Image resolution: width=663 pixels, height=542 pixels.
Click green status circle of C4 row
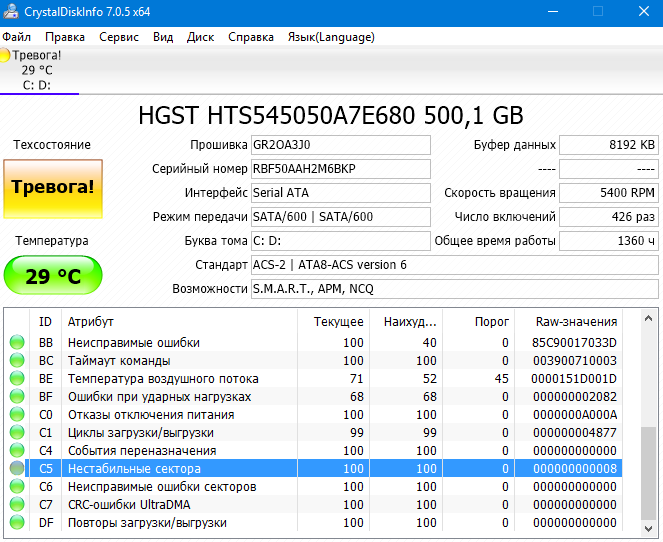[x=17, y=450]
